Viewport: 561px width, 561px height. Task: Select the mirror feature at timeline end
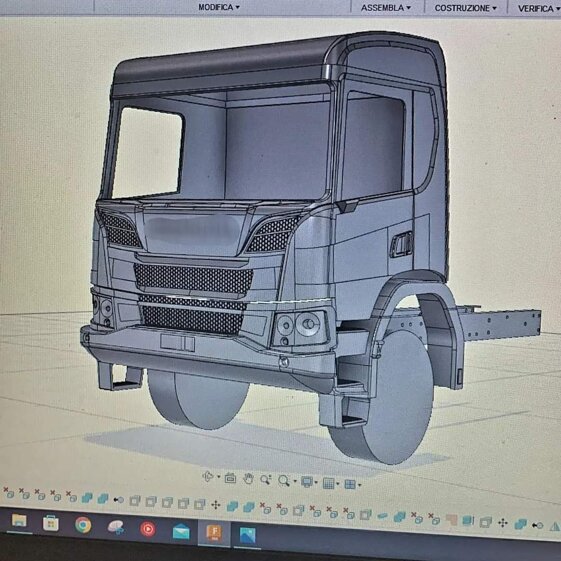tap(555, 526)
